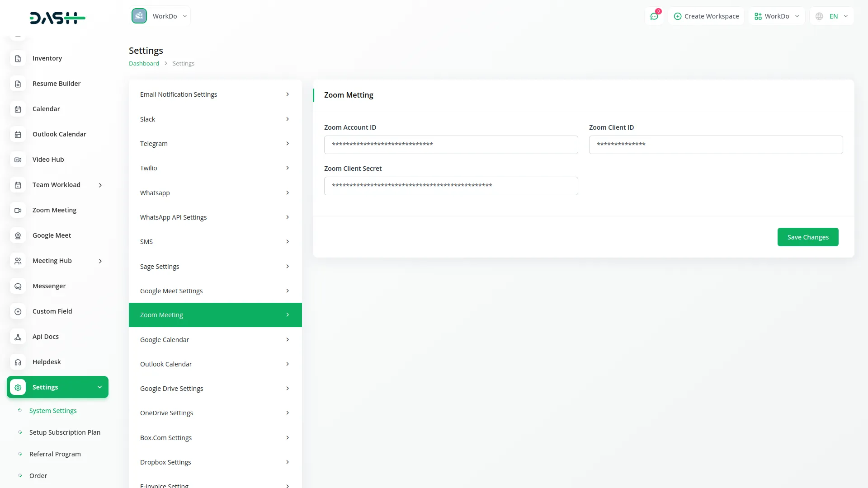Collapse the Settings sidebar menu
The height and width of the screenshot is (488, 868).
[99, 387]
